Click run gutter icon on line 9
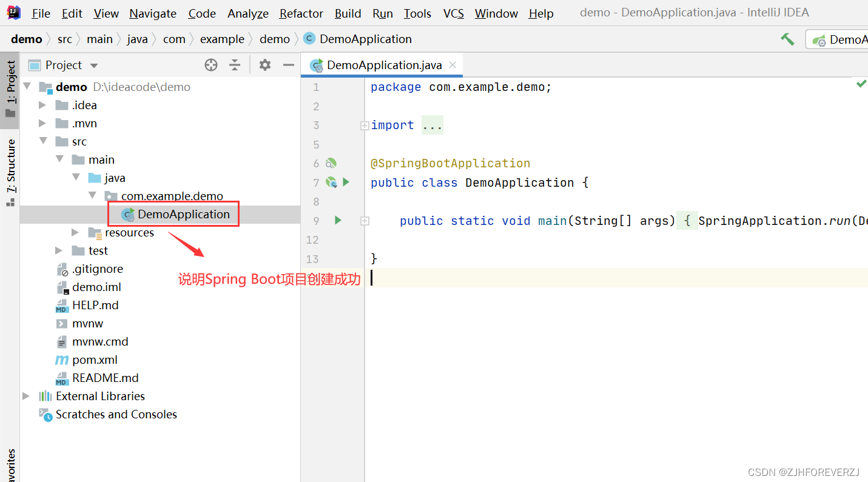This screenshot has width=868, height=482. 338,220
